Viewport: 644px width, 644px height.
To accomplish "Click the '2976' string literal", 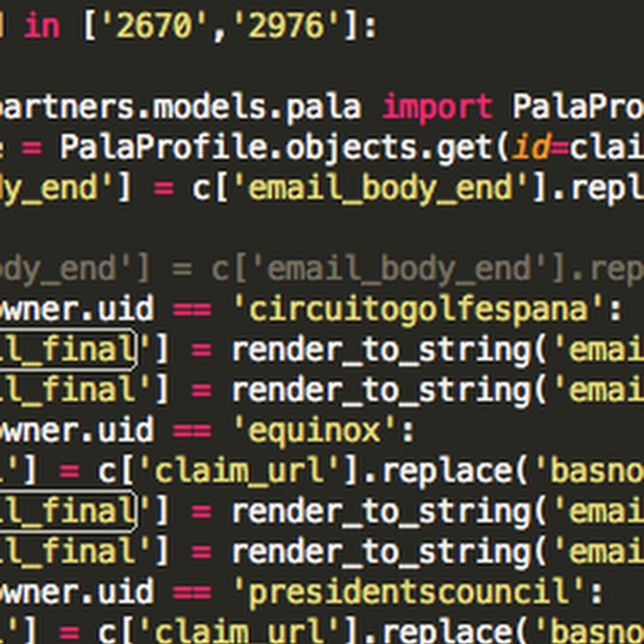I will point(281,26).
